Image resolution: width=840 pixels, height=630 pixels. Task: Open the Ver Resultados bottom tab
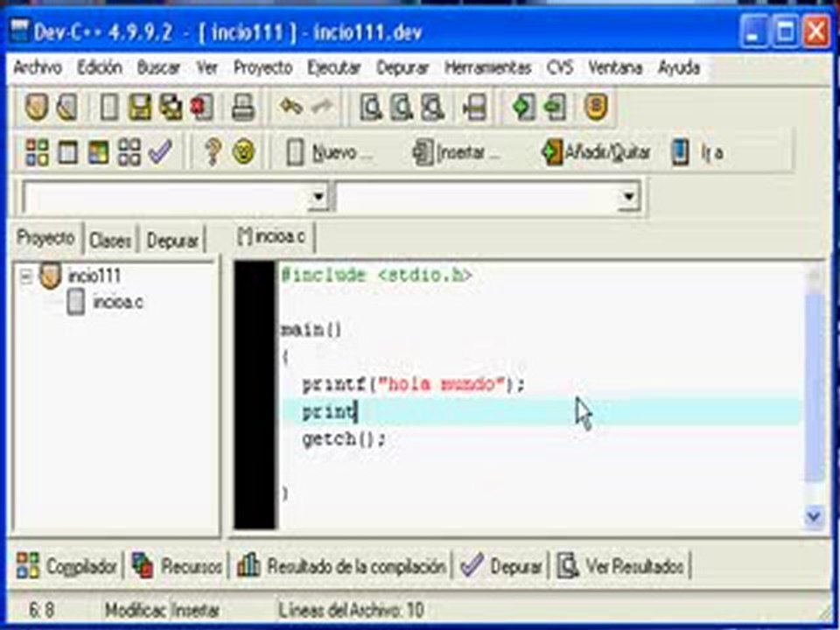tap(621, 566)
